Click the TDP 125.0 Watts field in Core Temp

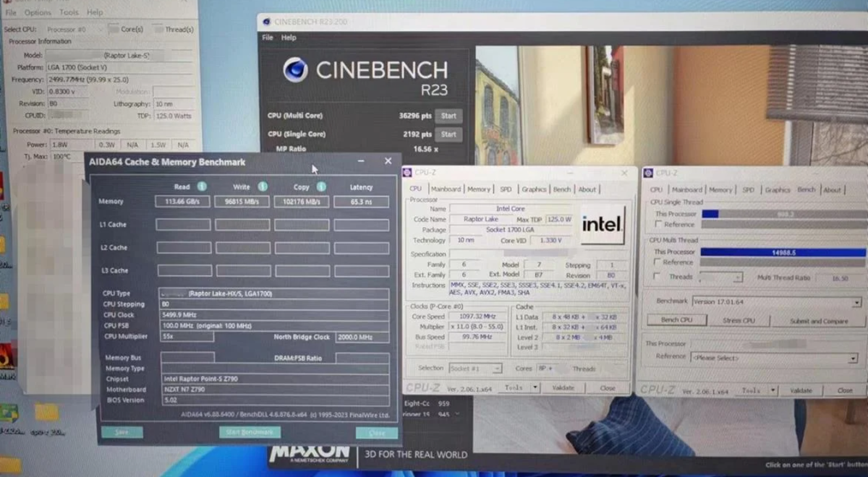tap(174, 116)
